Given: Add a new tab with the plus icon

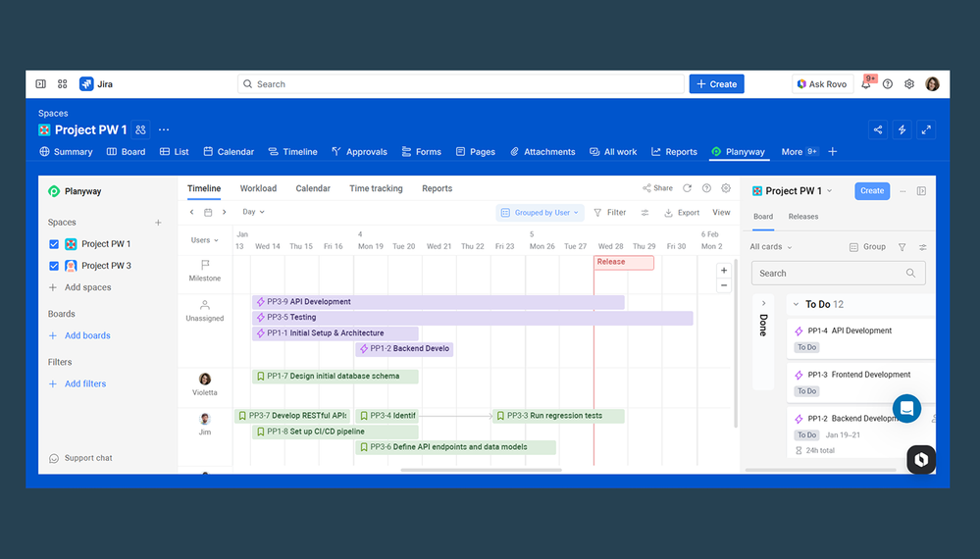Looking at the screenshot, I should (x=833, y=152).
